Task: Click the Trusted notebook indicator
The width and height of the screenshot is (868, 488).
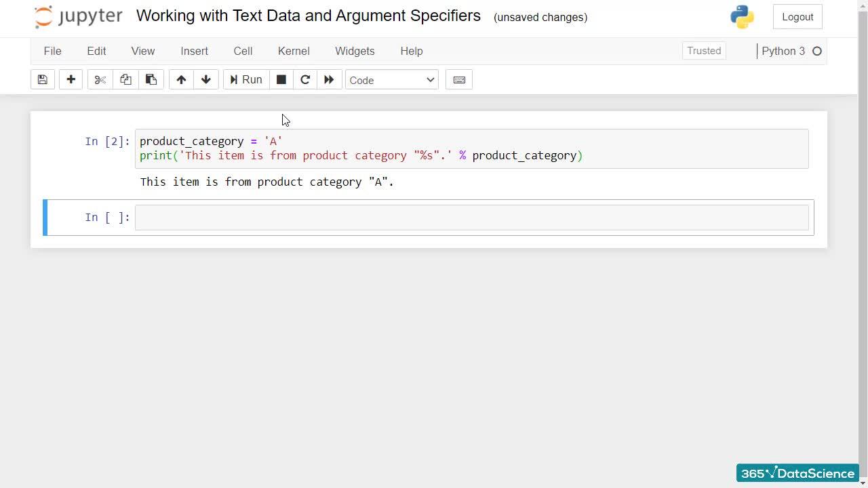Action: (x=704, y=51)
